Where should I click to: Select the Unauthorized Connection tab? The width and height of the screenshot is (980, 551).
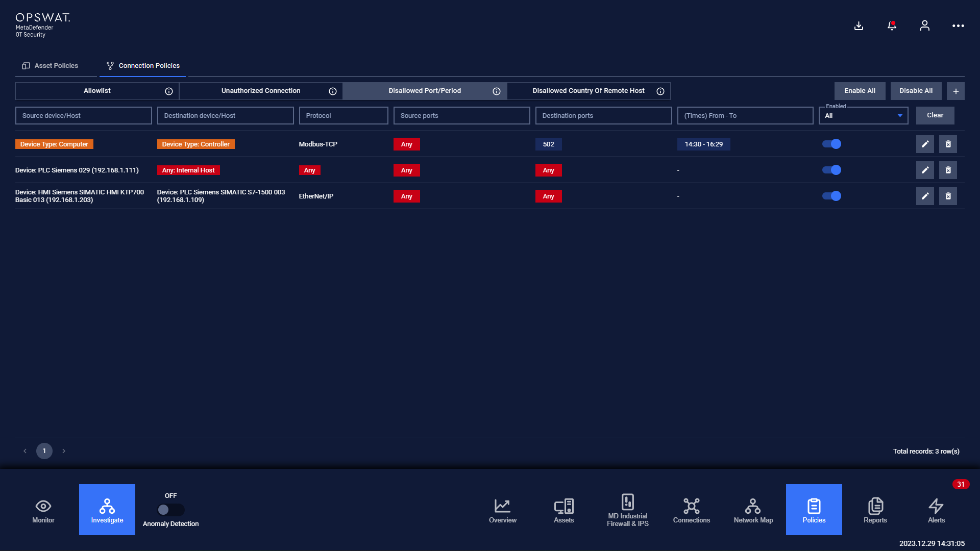coord(261,91)
